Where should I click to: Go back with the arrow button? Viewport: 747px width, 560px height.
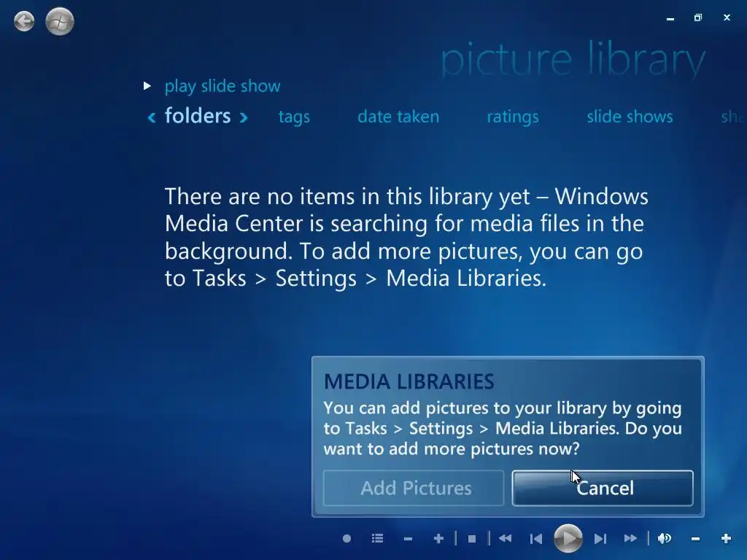point(24,21)
